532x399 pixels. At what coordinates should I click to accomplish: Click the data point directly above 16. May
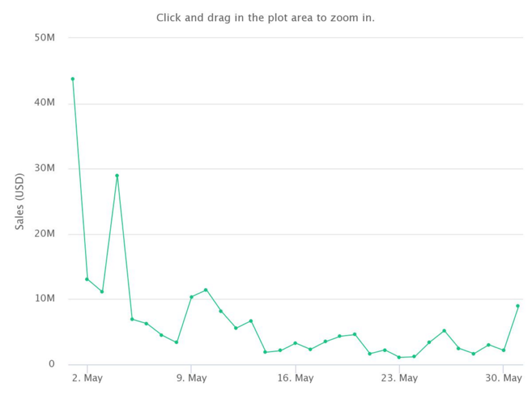coord(295,343)
